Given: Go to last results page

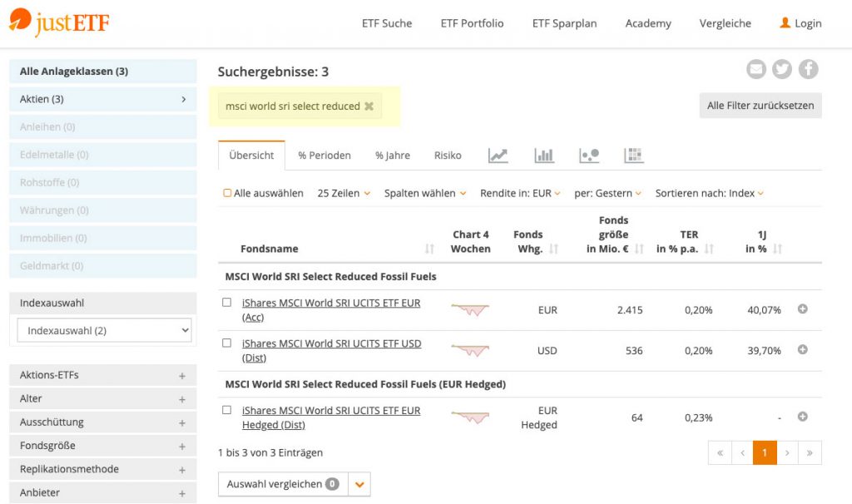Looking at the screenshot, I should 810,452.
